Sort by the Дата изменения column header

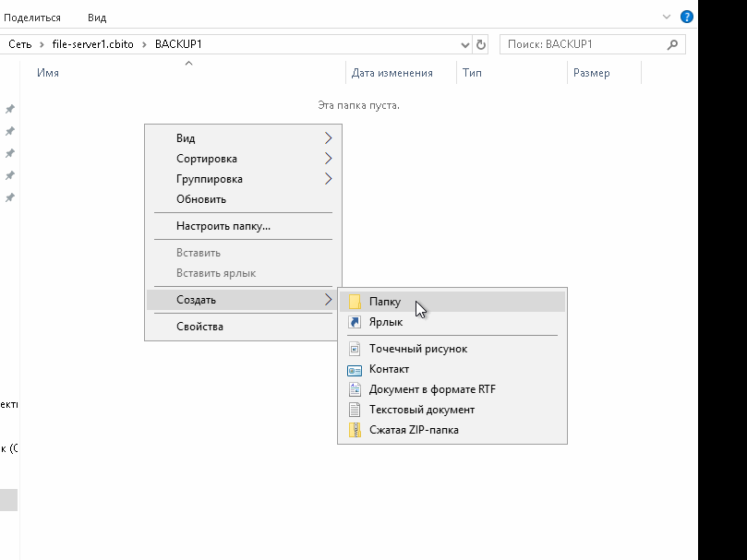392,73
